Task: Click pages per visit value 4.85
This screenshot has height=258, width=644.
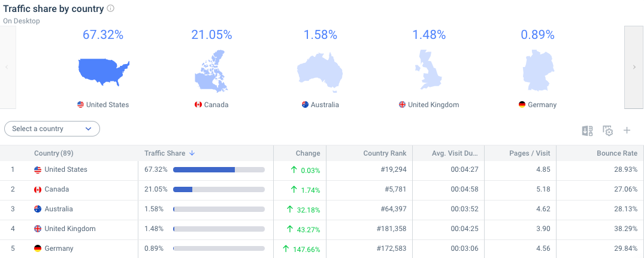Action: click(x=543, y=169)
